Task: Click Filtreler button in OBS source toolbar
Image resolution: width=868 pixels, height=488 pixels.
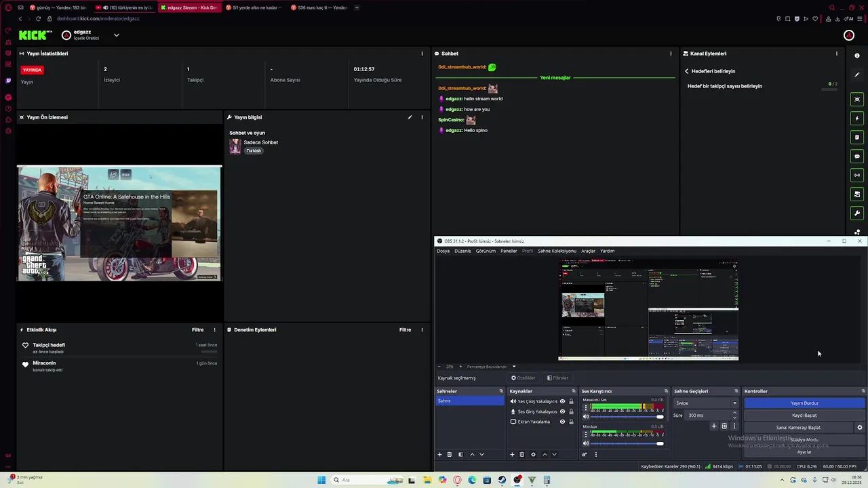Action: [558, 378]
